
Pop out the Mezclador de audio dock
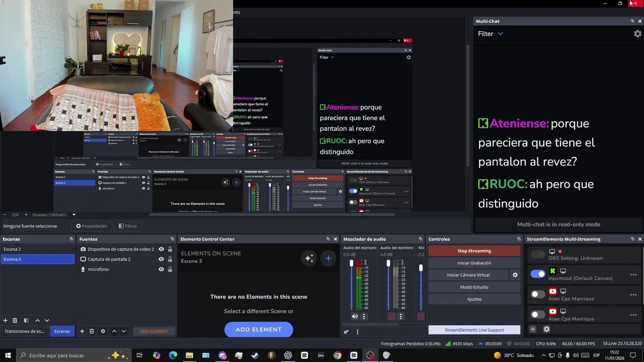pyautogui.click(x=421, y=239)
